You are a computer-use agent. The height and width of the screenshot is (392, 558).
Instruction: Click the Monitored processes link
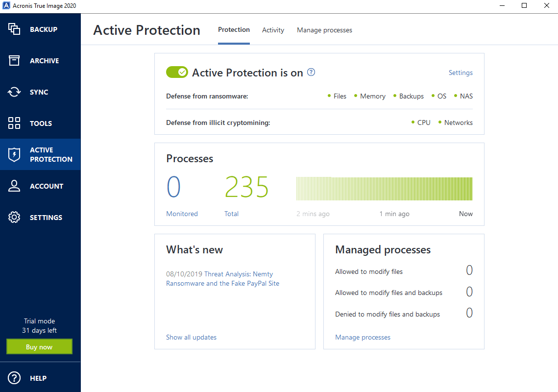click(182, 214)
